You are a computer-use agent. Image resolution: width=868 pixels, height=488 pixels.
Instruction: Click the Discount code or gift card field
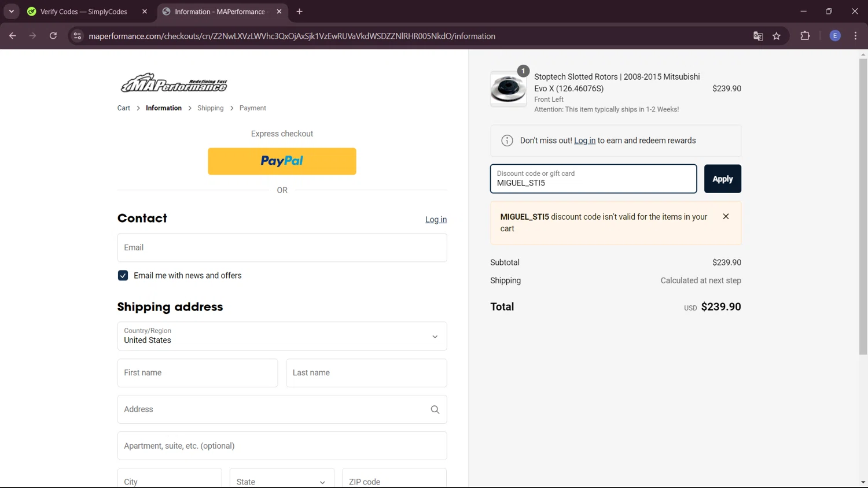(x=593, y=179)
